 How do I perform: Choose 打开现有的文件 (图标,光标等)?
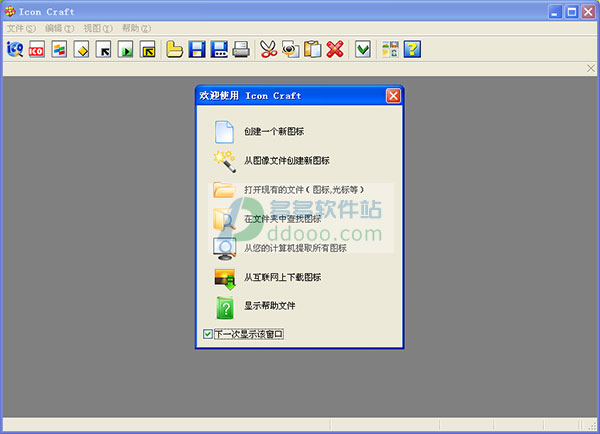click(304, 190)
